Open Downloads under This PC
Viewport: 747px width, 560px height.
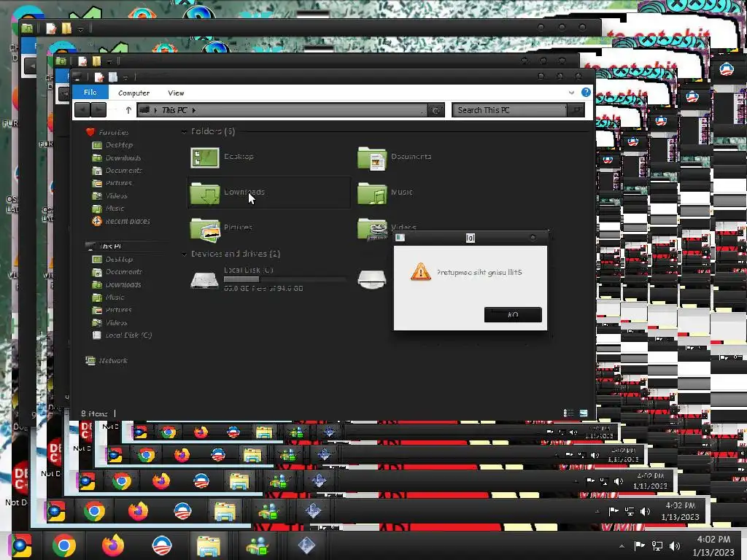pyautogui.click(x=123, y=285)
